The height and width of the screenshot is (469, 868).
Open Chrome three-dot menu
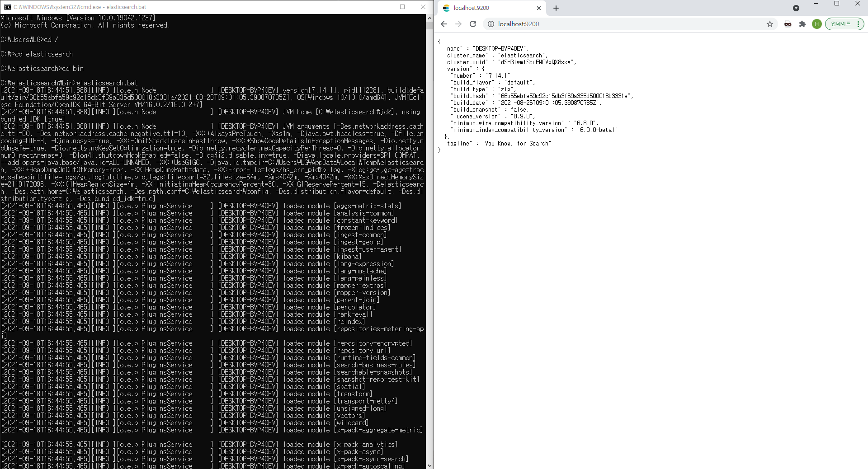point(858,24)
